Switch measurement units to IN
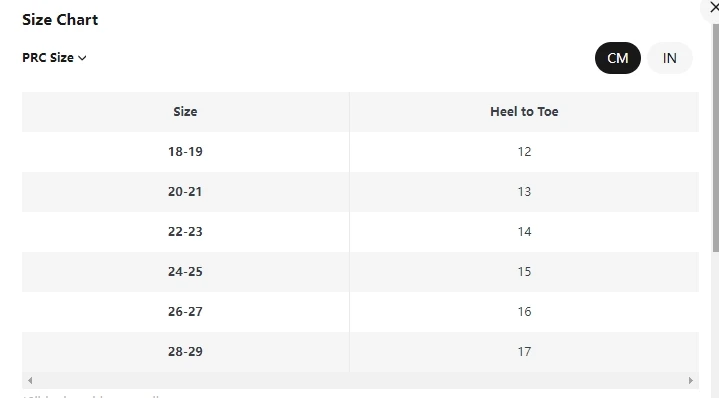719x398 pixels. [669, 58]
